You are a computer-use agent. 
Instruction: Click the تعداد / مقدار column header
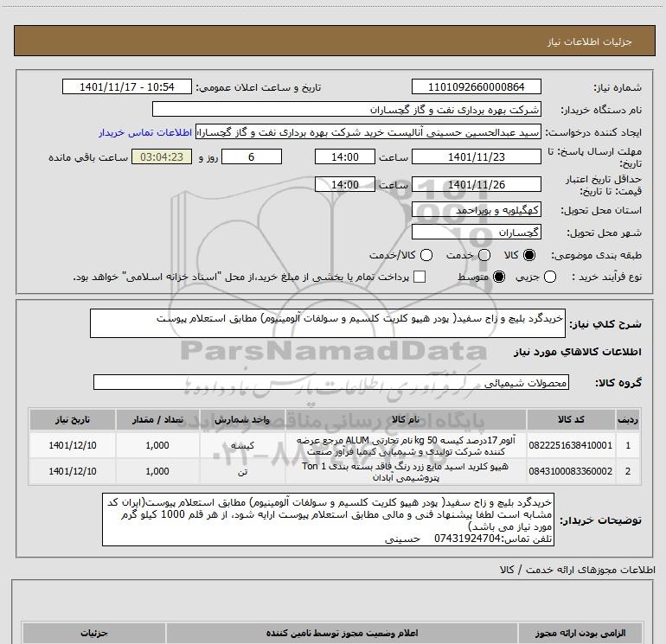point(157,419)
